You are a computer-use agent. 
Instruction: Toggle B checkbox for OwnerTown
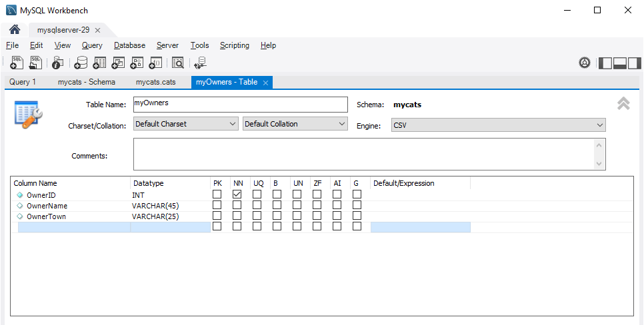(x=277, y=215)
